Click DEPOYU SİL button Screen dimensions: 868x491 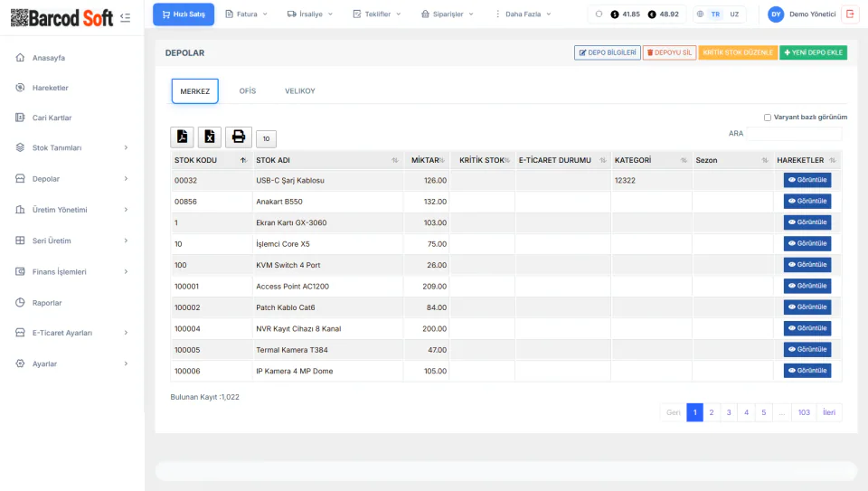[669, 52]
